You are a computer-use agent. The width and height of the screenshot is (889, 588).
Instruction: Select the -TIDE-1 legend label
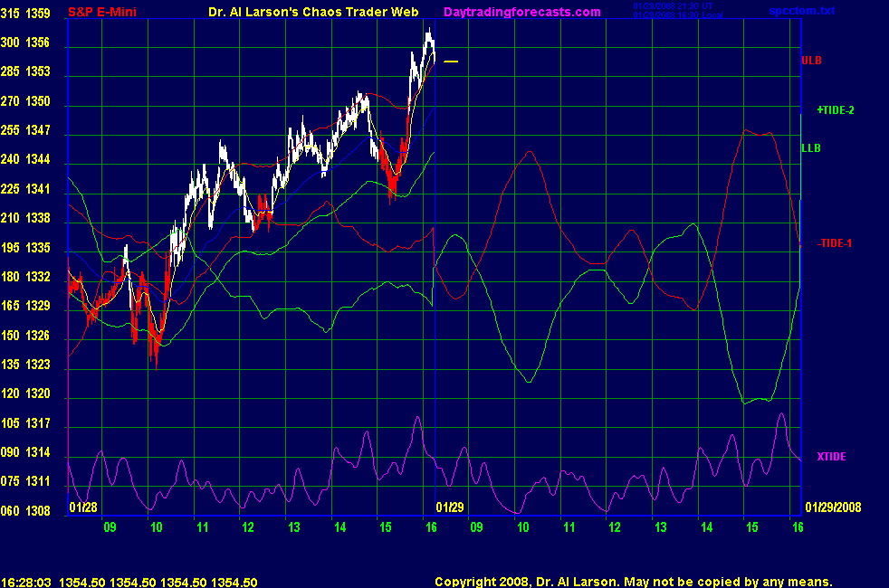[x=835, y=243]
